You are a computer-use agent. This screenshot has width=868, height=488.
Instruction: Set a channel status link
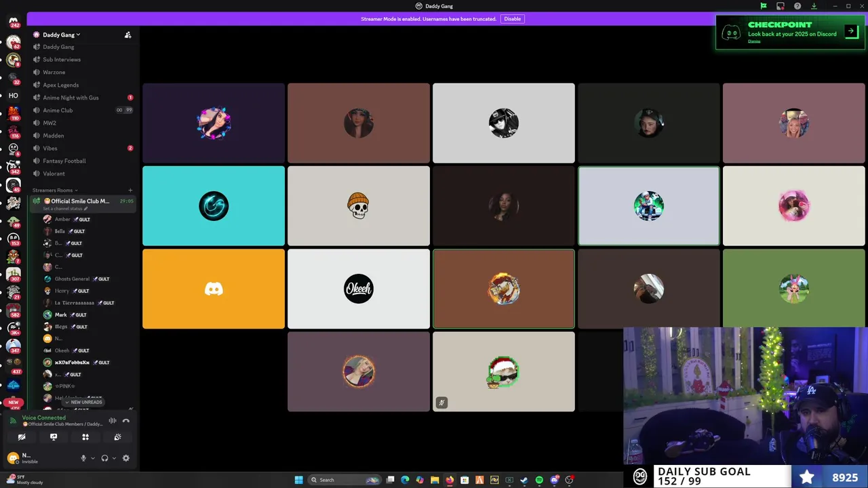coord(66,209)
